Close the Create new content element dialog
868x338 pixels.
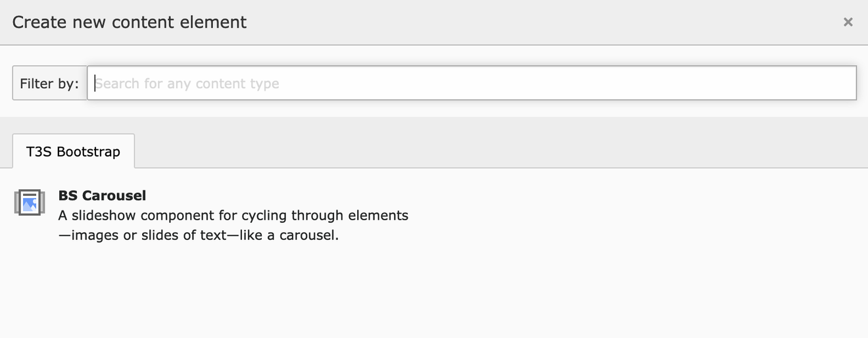(848, 22)
